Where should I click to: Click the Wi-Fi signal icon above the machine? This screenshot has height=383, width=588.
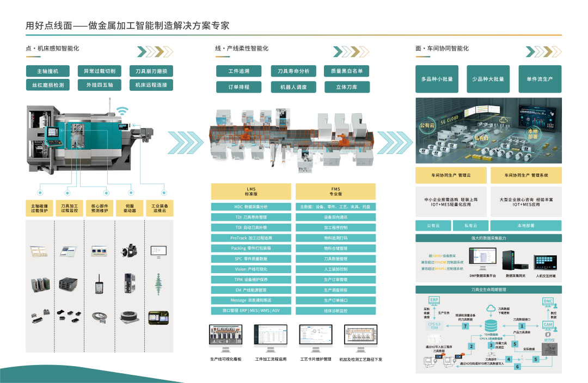pyautogui.click(x=122, y=112)
